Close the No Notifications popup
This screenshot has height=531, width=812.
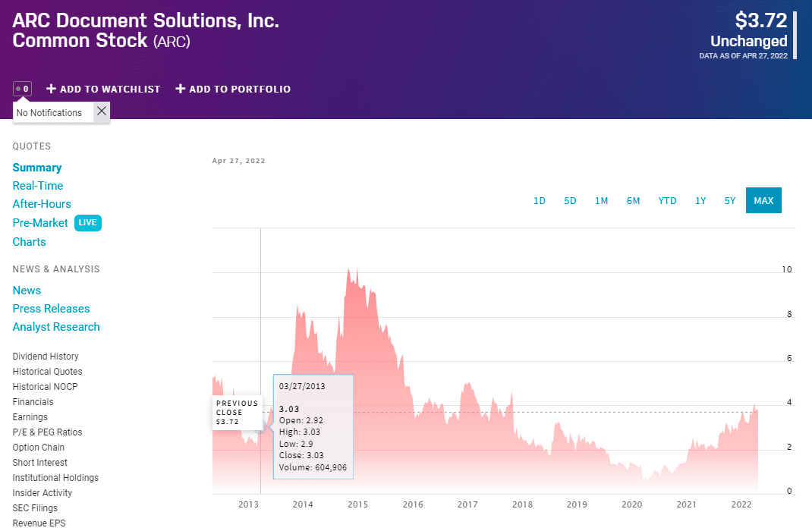tap(102, 112)
